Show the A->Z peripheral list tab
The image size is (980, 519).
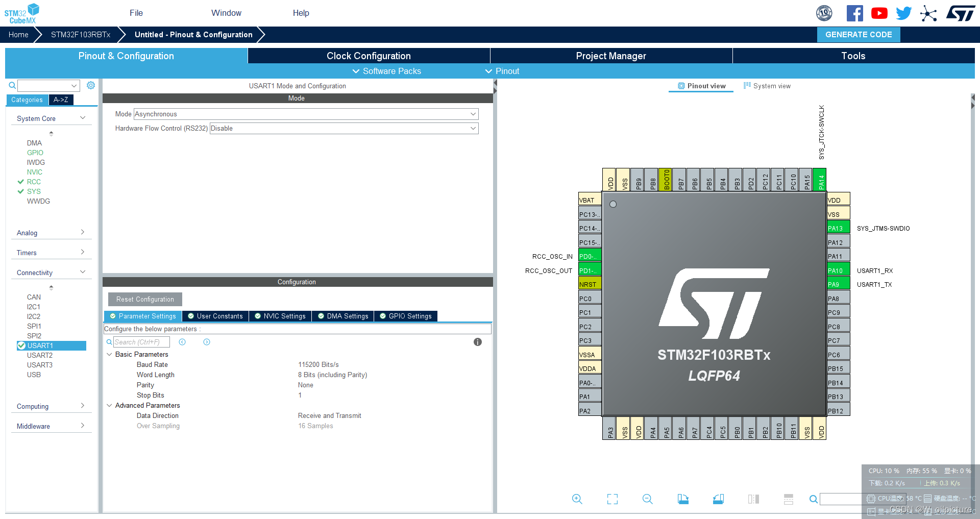pyautogui.click(x=61, y=100)
